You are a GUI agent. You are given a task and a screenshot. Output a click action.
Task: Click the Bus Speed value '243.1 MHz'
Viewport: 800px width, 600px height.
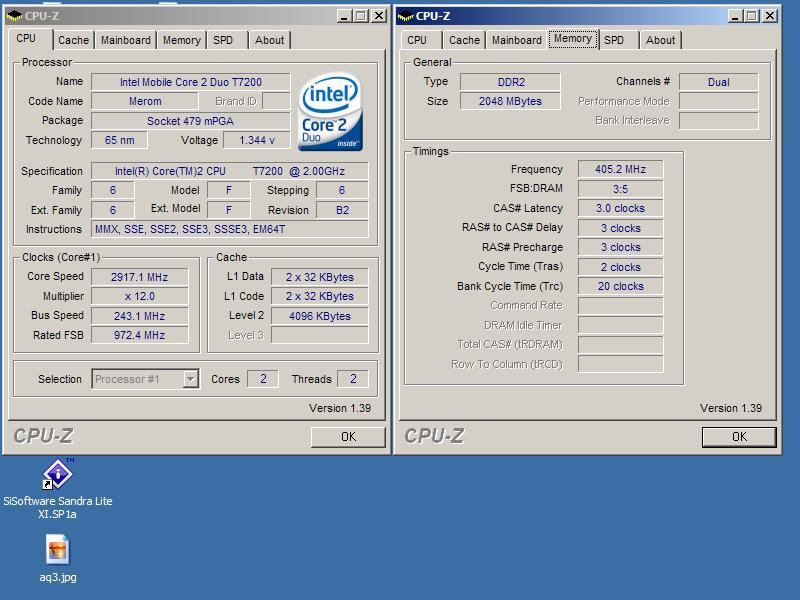140,316
